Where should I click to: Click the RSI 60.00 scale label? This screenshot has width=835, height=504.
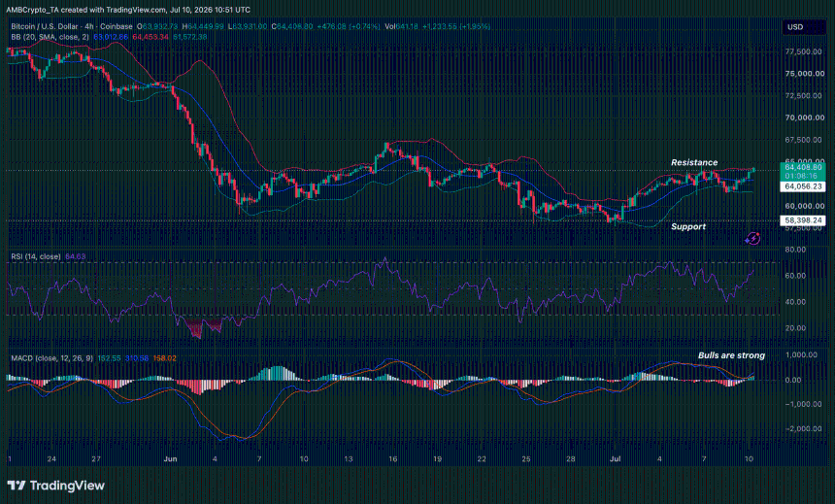tap(795, 276)
